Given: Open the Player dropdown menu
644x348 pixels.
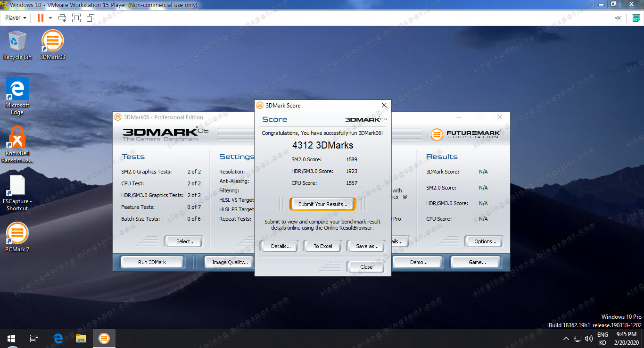Looking at the screenshot, I should pyautogui.click(x=16, y=18).
